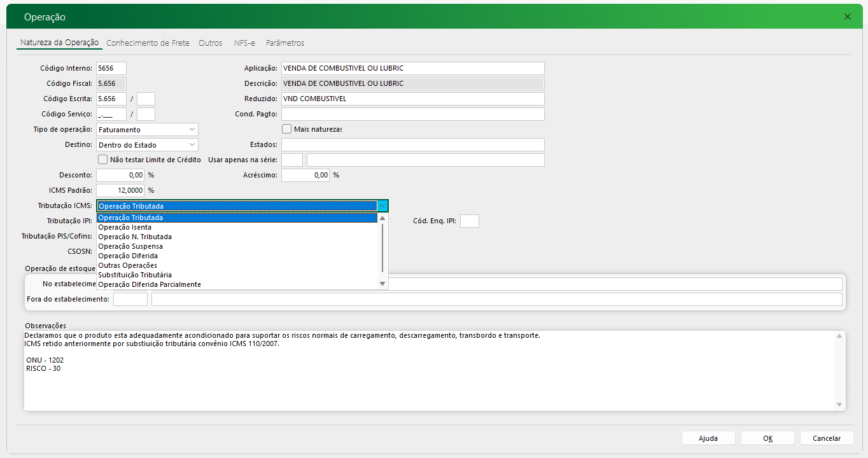Image resolution: width=868 pixels, height=458 pixels.
Task: Click the Desconto percentage field
Action: [x=120, y=175]
